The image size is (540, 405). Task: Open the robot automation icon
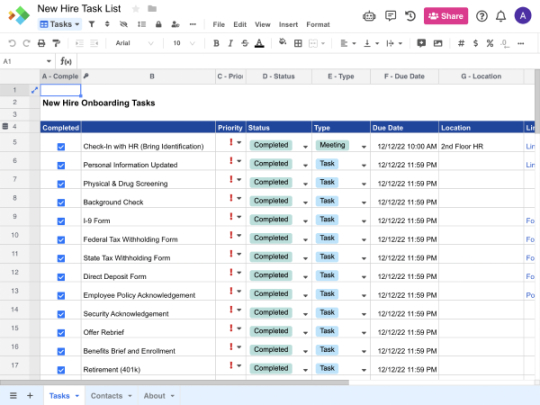click(x=369, y=16)
